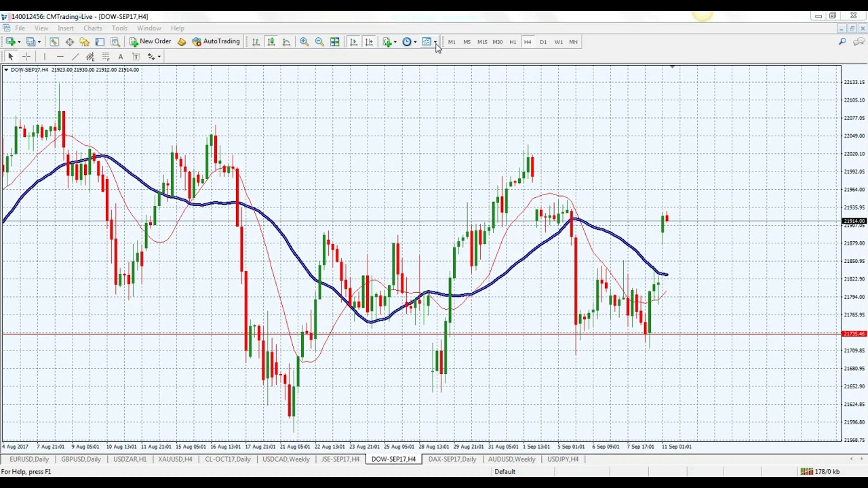Toggle the AutoTrading button

click(216, 42)
